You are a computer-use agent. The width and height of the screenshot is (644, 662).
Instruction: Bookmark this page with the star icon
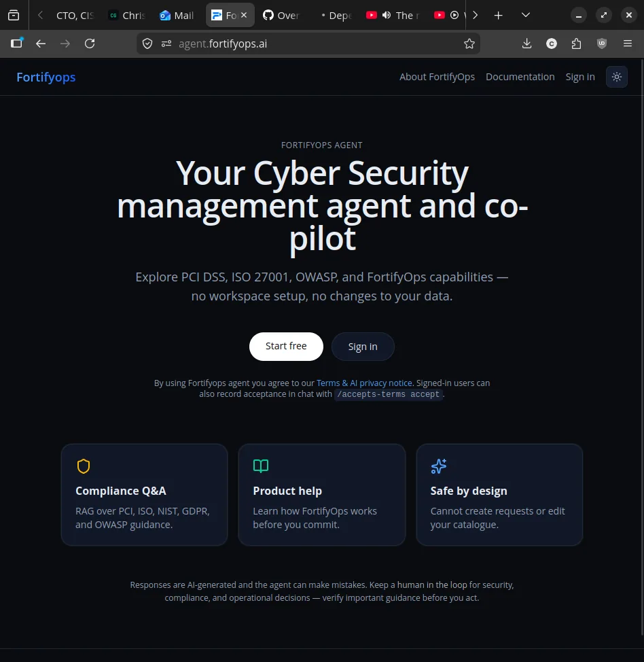(x=469, y=43)
